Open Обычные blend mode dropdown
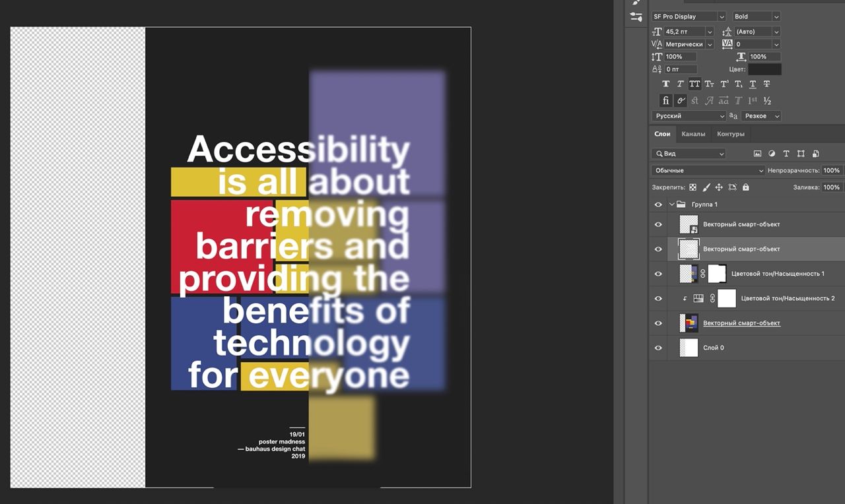The height and width of the screenshot is (504, 845). pos(708,171)
